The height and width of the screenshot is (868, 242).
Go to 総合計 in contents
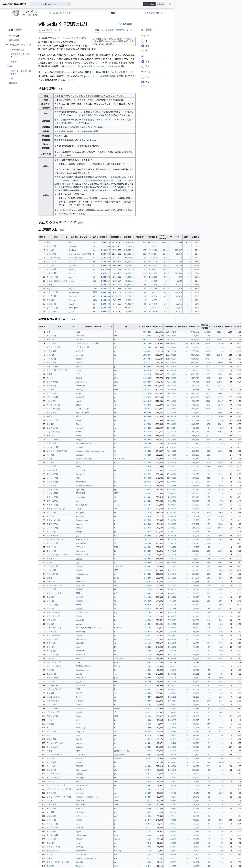[x=13, y=62]
